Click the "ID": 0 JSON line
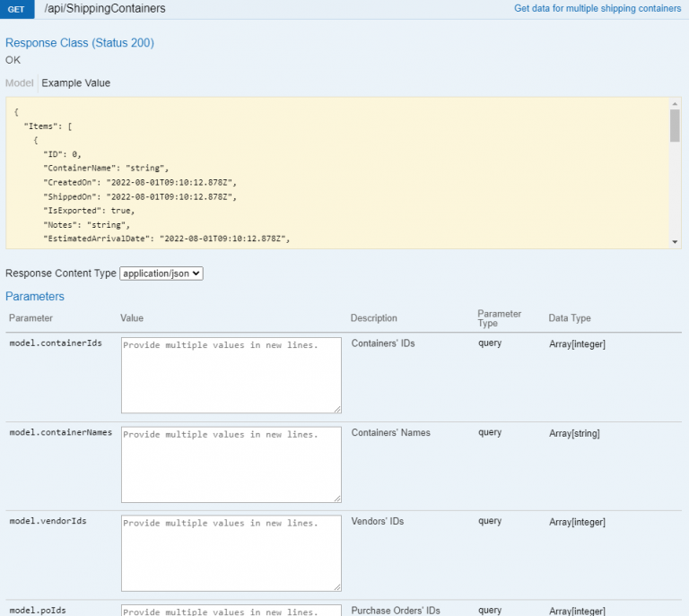Screen dimensions: 689x616 (x=62, y=154)
